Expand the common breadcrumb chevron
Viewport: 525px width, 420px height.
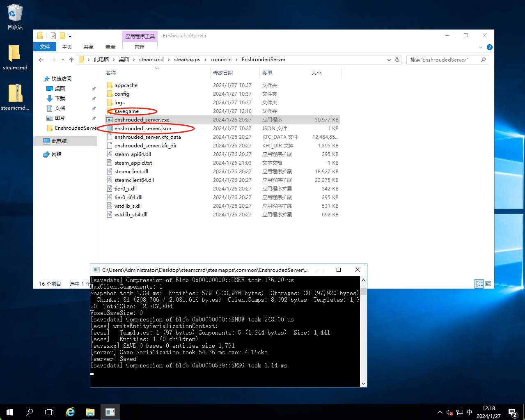point(236,60)
